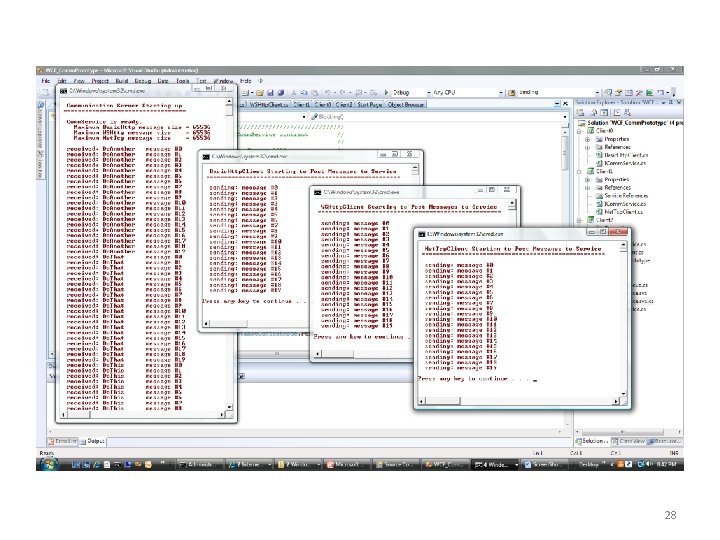Click scroll-up arrow in server console window
The image size is (720, 540).
coord(229,101)
